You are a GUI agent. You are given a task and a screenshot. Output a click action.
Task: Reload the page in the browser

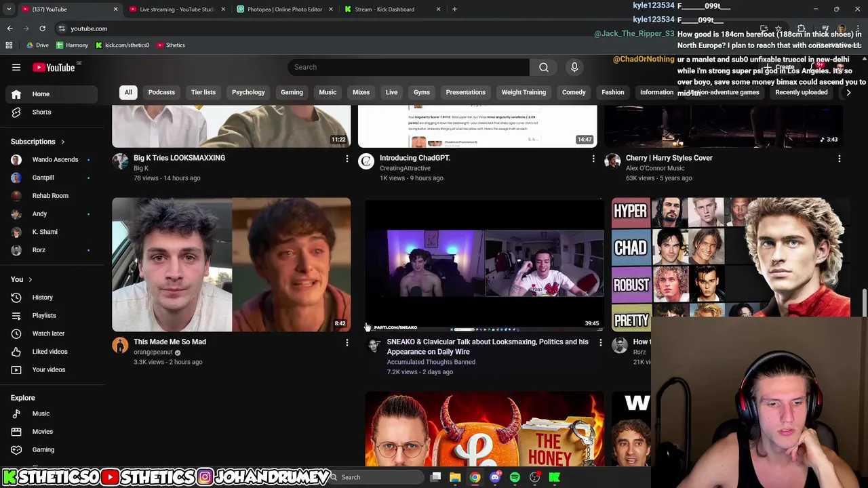point(42,28)
